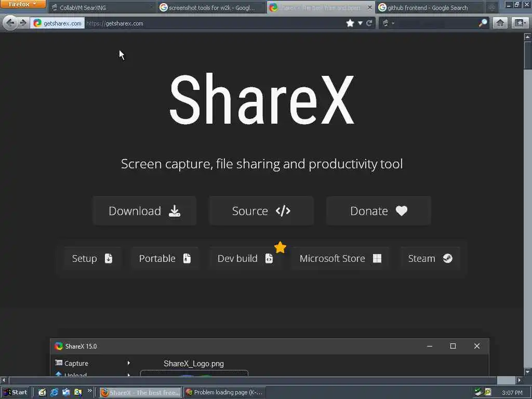Open the Windows Start menu
Viewport: 532px width, 399px height.
(x=16, y=392)
